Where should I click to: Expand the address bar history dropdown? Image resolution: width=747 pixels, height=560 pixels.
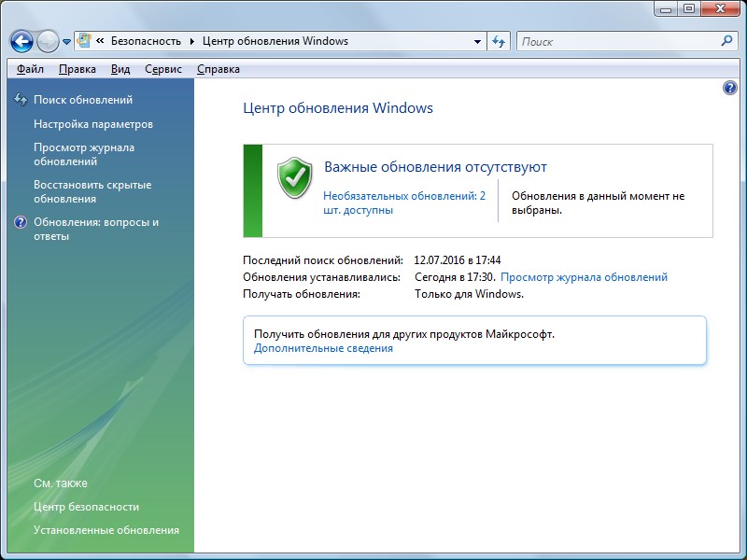[x=477, y=41]
